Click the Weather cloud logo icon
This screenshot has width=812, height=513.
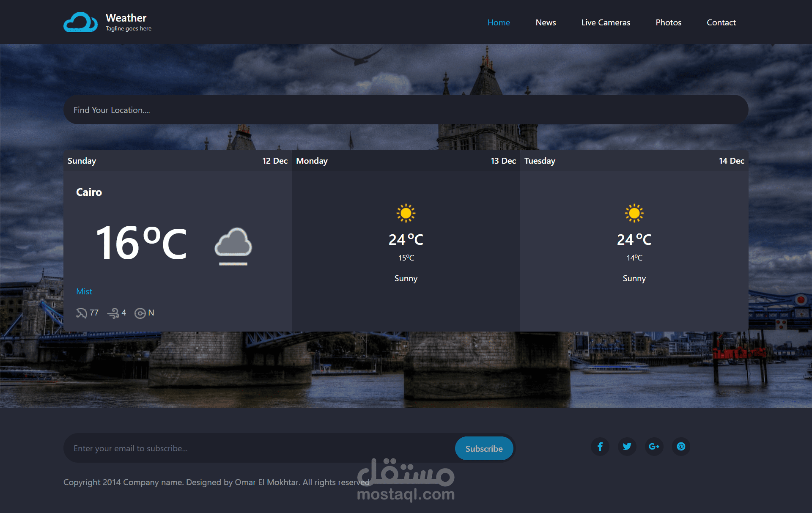pyautogui.click(x=80, y=22)
